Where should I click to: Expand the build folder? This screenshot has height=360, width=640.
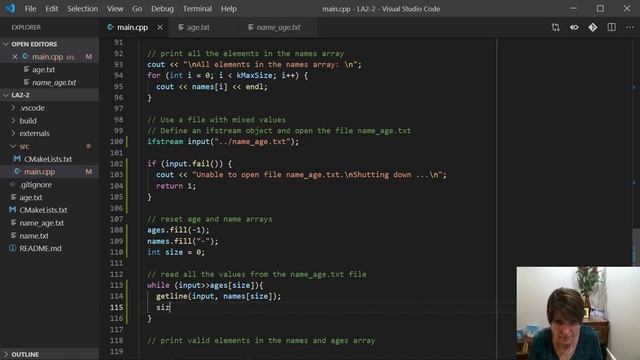tap(49, 121)
